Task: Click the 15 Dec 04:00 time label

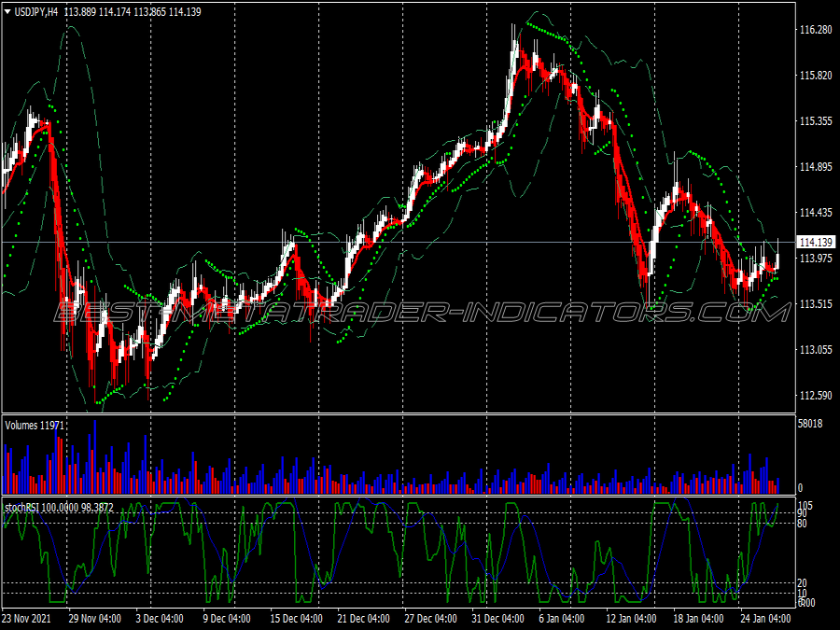Action: pos(296,618)
